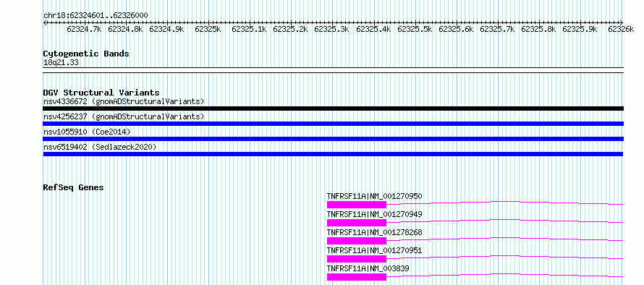Click the 62324.8k ruler tick label
Screen dimensions: 644x285
125,29
